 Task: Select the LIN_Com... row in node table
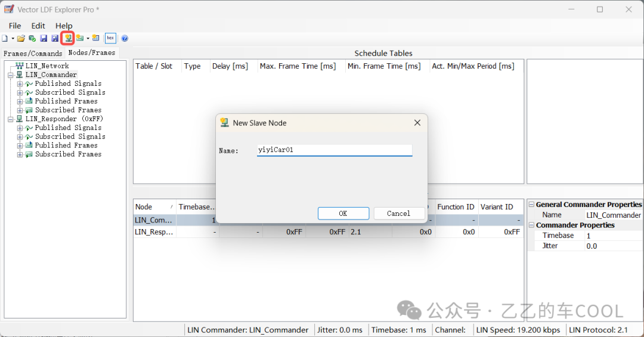click(x=329, y=220)
